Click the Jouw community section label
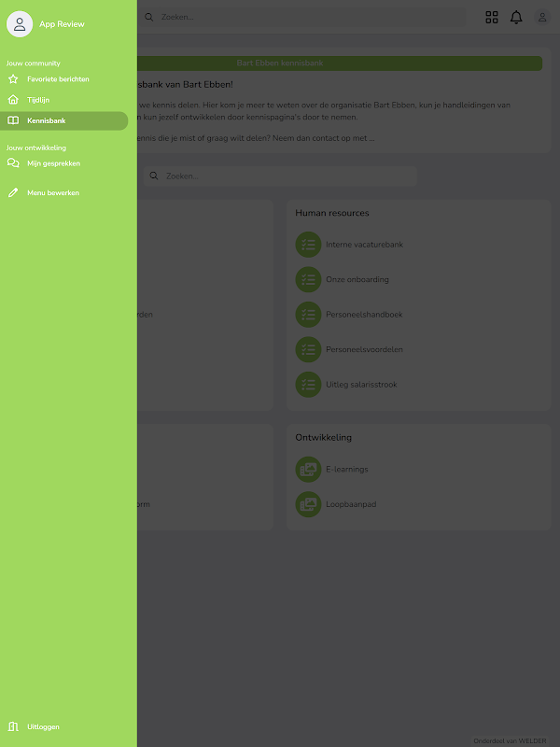The height and width of the screenshot is (747, 560). coord(34,63)
